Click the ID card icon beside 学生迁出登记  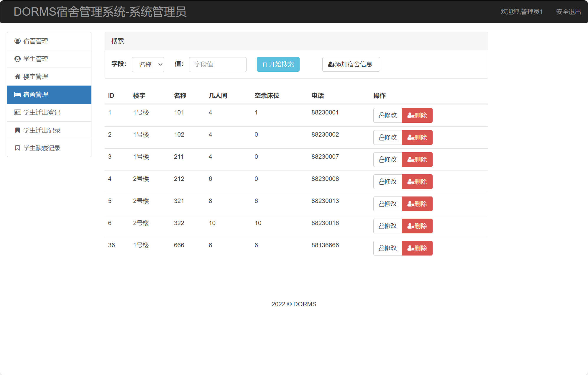tap(17, 112)
